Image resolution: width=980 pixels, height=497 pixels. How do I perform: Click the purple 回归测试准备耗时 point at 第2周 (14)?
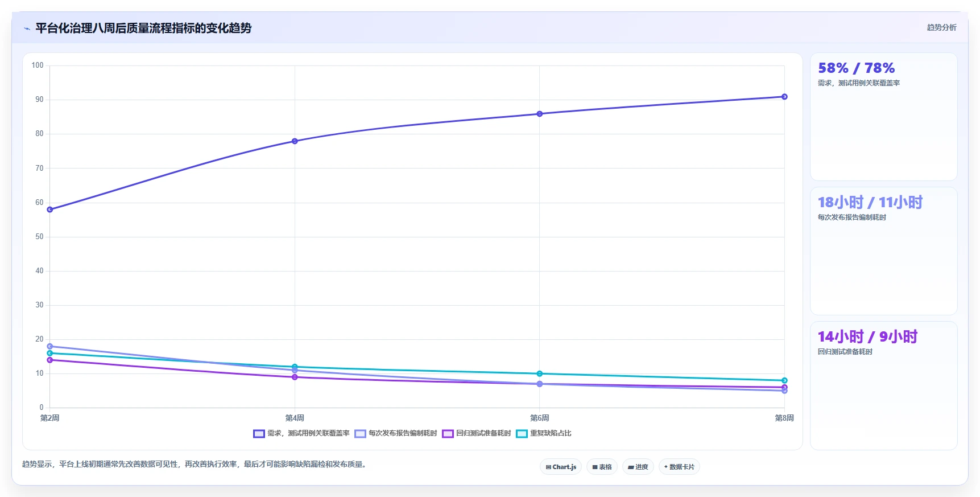[x=50, y=360]
